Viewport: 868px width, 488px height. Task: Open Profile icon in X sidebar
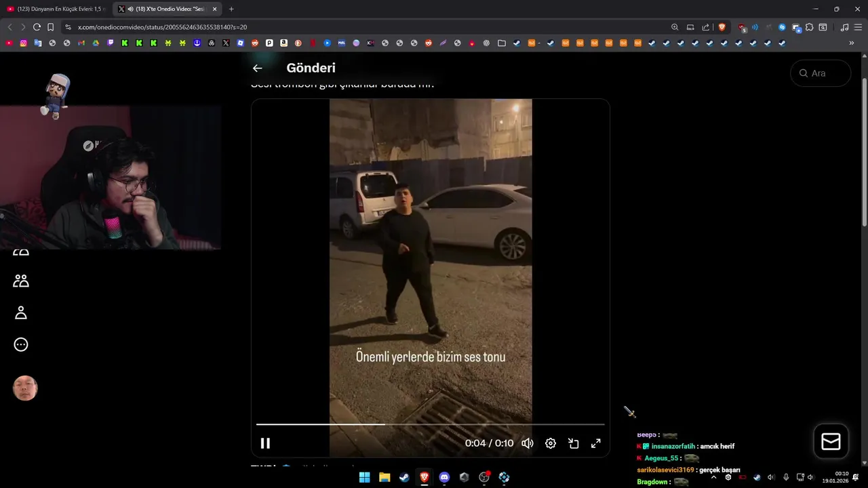21,312
